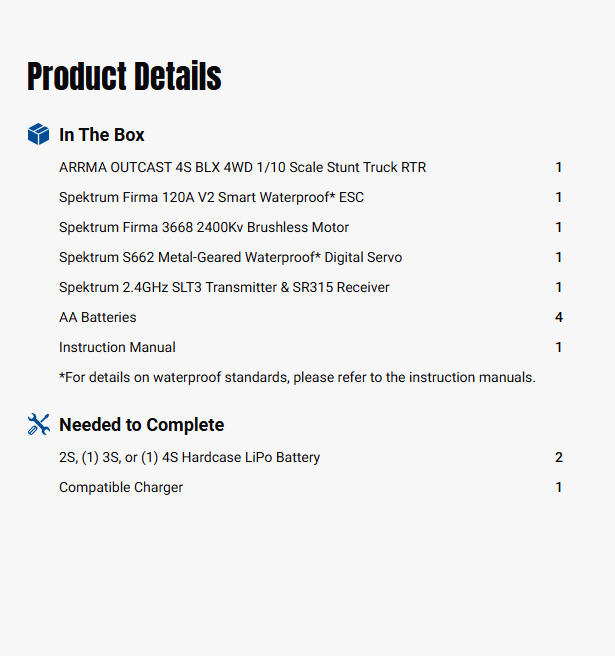Viewport: 615px width, 658px height.
Task: Click the quantity 4 next to AA Batteries
Action: point(559,317)
